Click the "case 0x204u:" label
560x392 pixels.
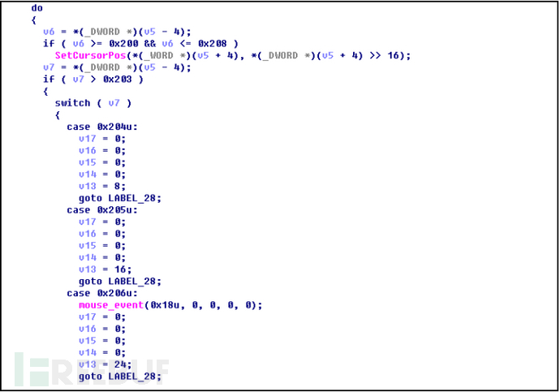click(102, 127)
